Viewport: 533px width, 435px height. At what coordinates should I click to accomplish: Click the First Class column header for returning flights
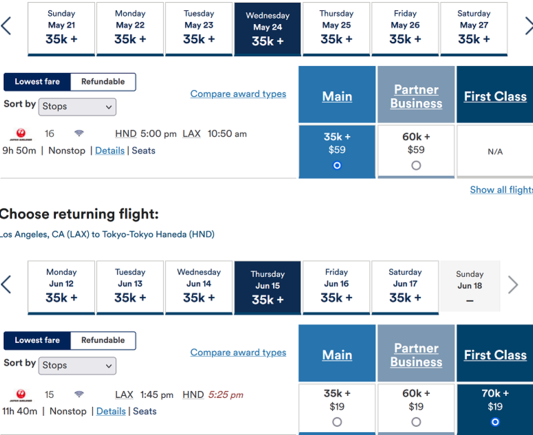(495, 355)
